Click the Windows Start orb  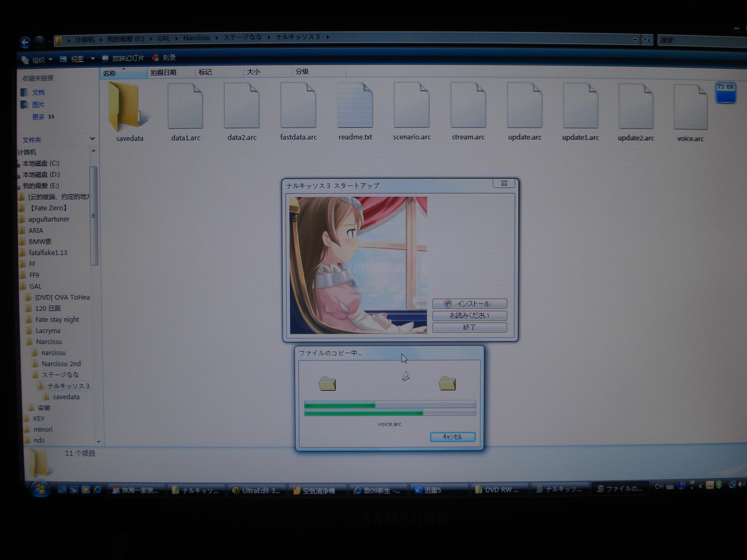pyautogui.click(x=40, y=489)
